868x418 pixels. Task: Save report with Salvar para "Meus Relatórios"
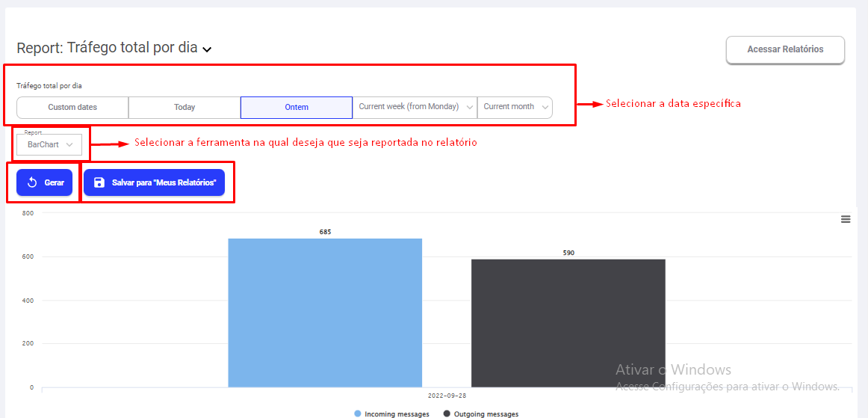(154, 182)
